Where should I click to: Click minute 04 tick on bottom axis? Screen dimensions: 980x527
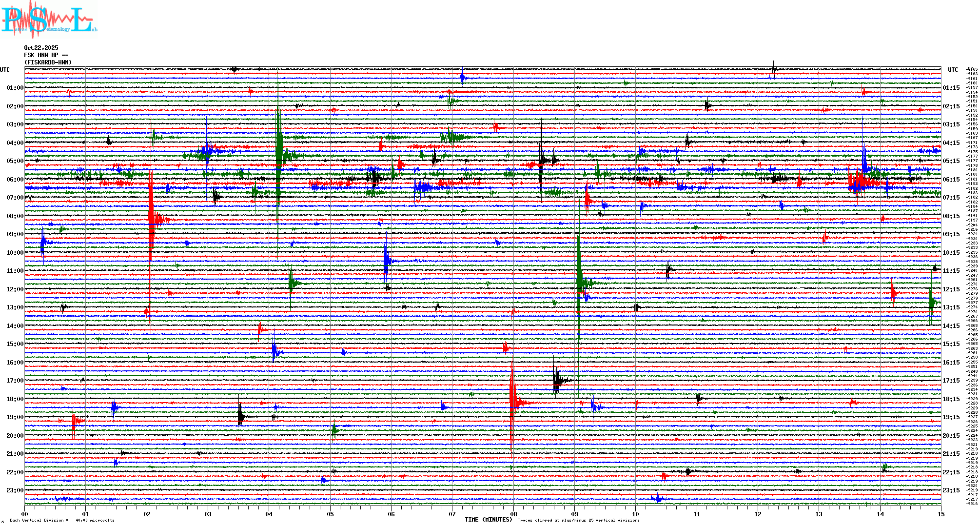coord(269,514)
